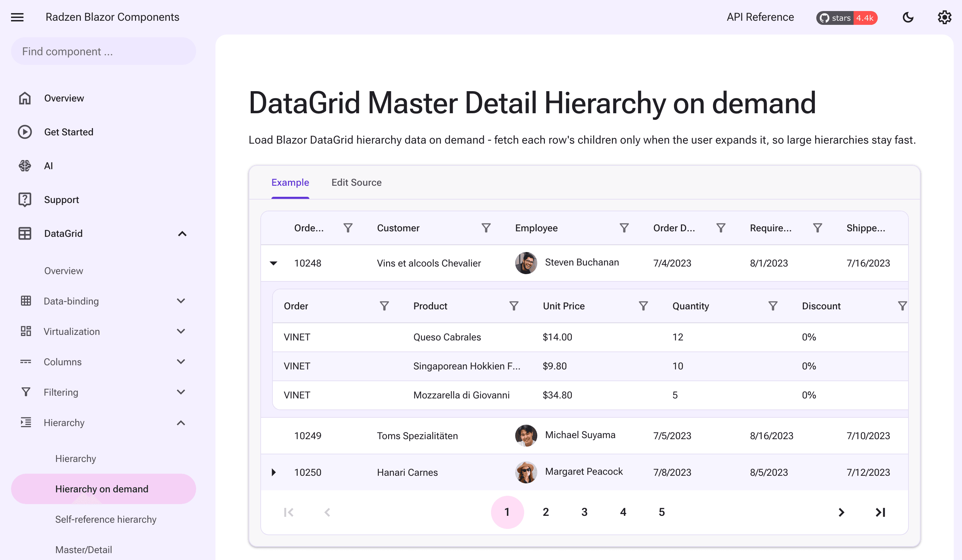Open filter for detail Order column

tap(384, 306)
